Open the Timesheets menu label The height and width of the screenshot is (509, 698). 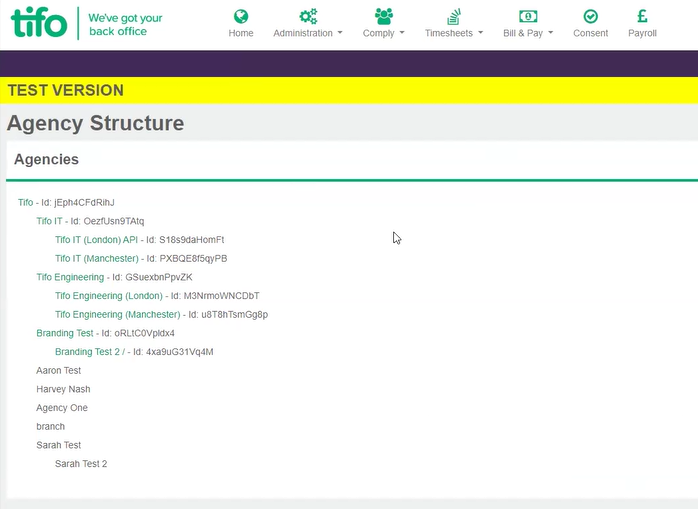tap(449, 33)
